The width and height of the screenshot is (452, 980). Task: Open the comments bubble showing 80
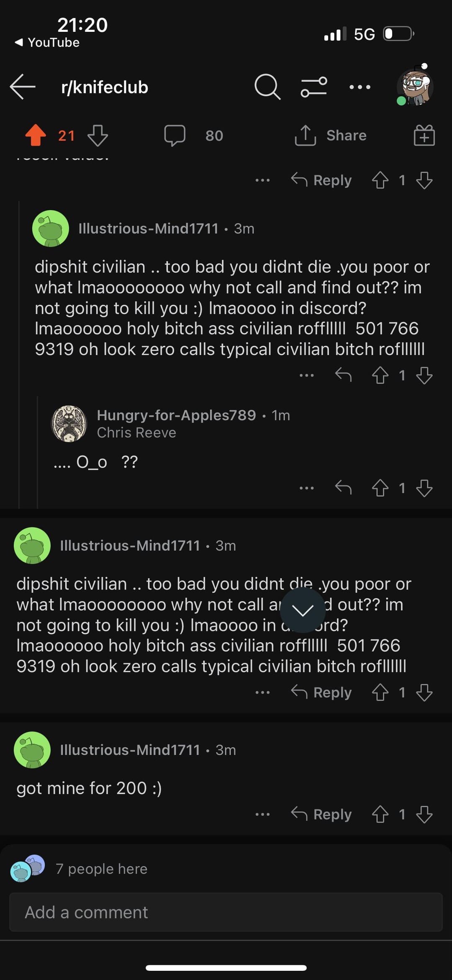click(175, 135)
